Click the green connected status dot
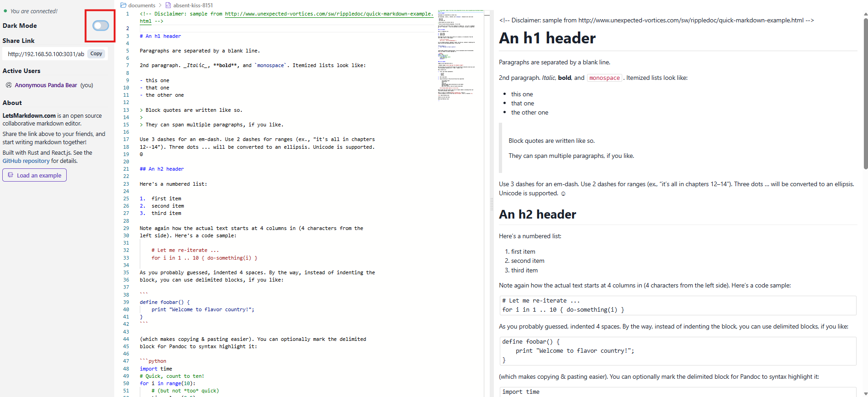 [5, 11]
